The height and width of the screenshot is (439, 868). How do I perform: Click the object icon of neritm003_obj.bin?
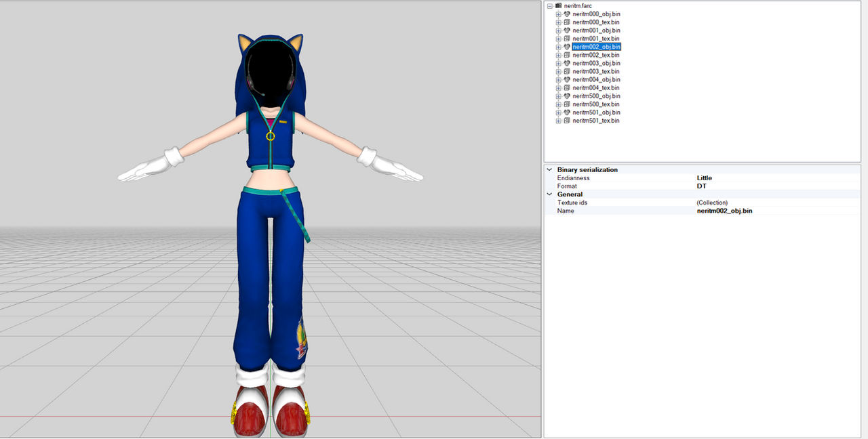click(x=567, y=63)
